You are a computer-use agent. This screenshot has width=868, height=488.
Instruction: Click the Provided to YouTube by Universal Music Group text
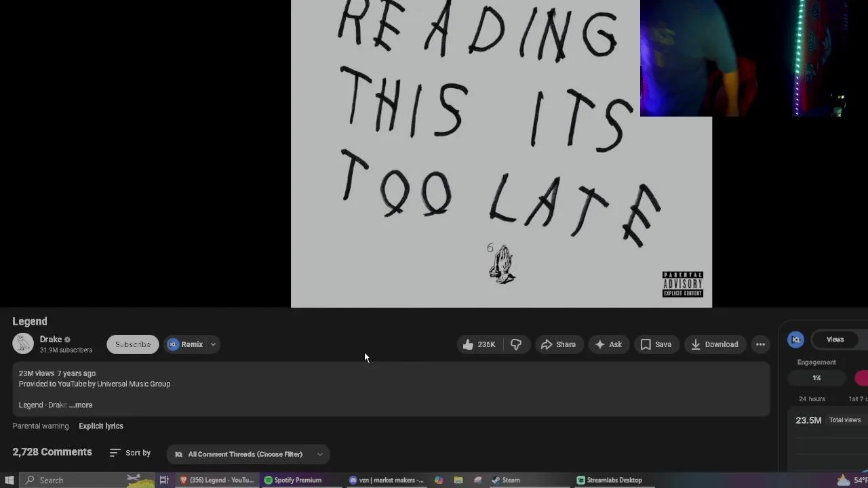tap(94, 384)
